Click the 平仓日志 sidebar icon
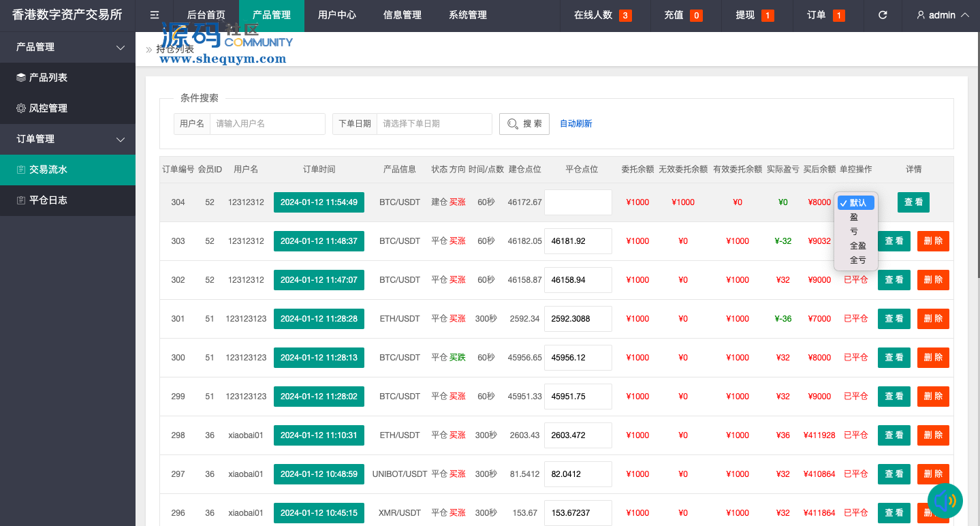 coord(21,200)
